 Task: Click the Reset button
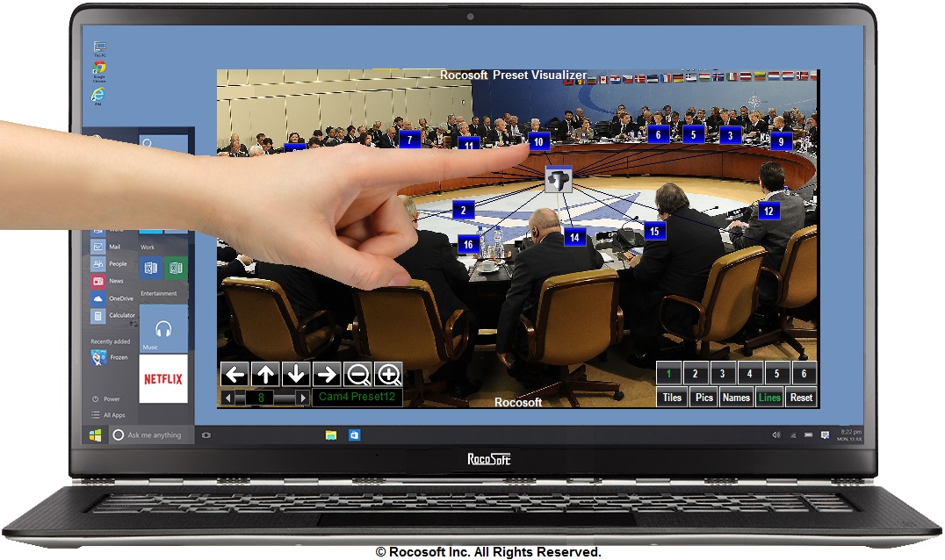[801, 398]
